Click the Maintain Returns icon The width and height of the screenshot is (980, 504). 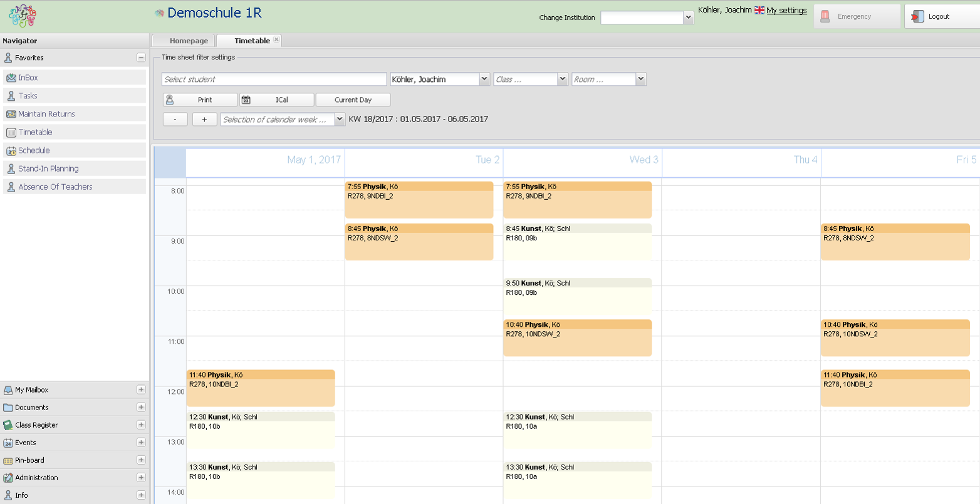[x=11, y=114]
